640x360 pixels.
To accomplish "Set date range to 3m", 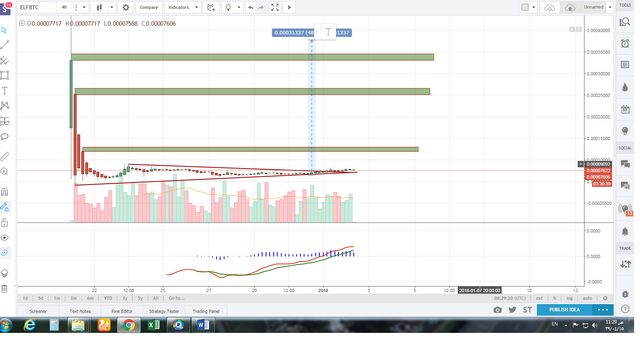I will (x=73, y=298).
